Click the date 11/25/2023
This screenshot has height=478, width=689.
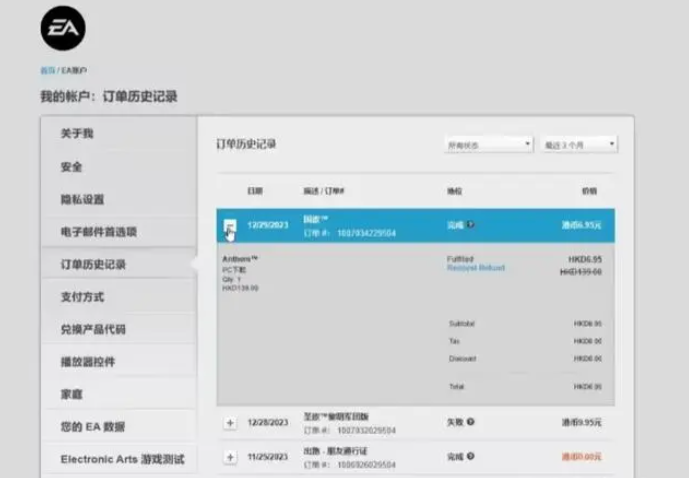pos(268,456)
